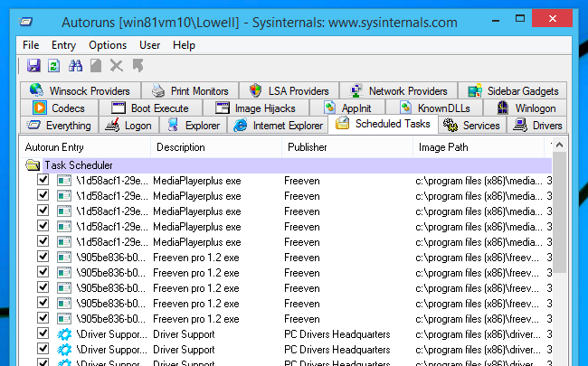Sort by the Publisher column header

pos(347,147)
